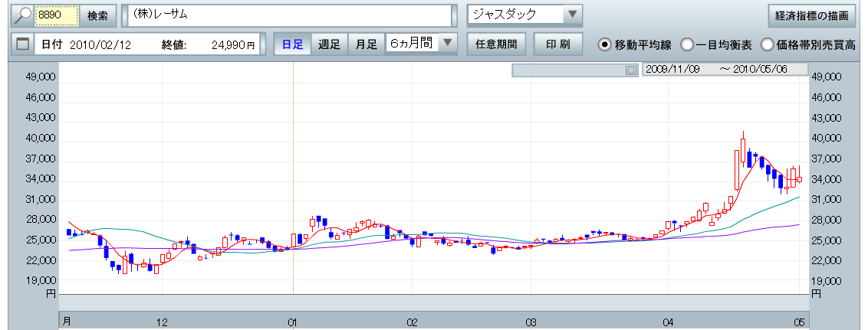Click the date range field 2009/11/09～2010/05/06

(x=724, y=70)
